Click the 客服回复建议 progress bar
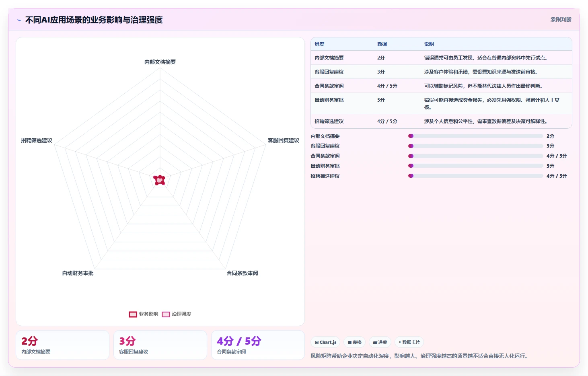Viewport: 588px width, 376px height. tap(475, 146)
